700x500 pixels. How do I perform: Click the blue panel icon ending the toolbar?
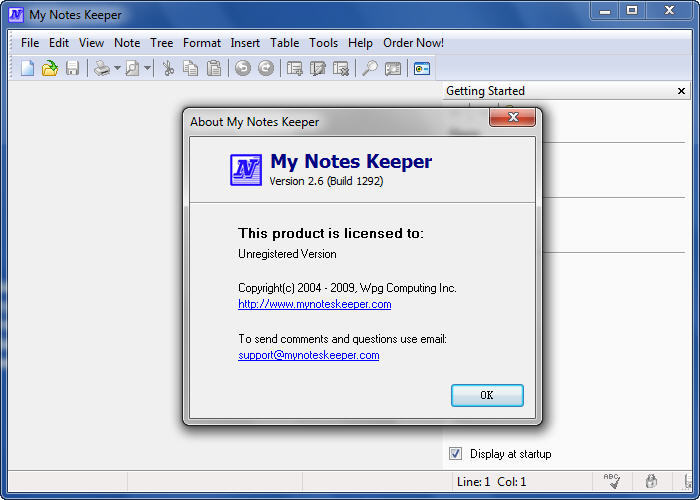(x=422, y=68)
